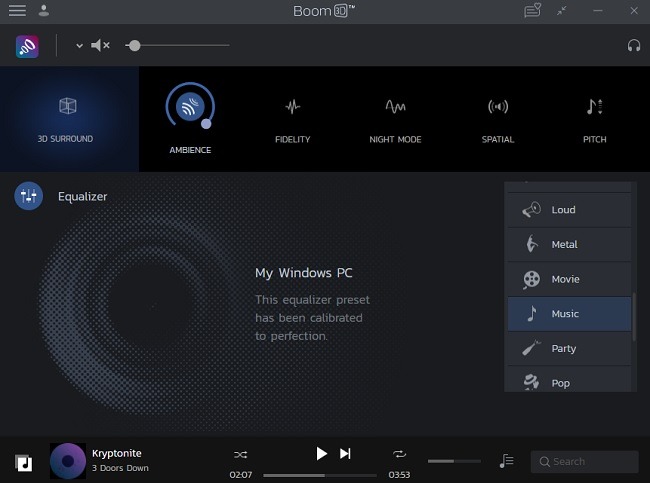This screenshot has height=483, width=650.
Task: Expand the app volume dropdown chevron
Action: [x=79, y=46]
